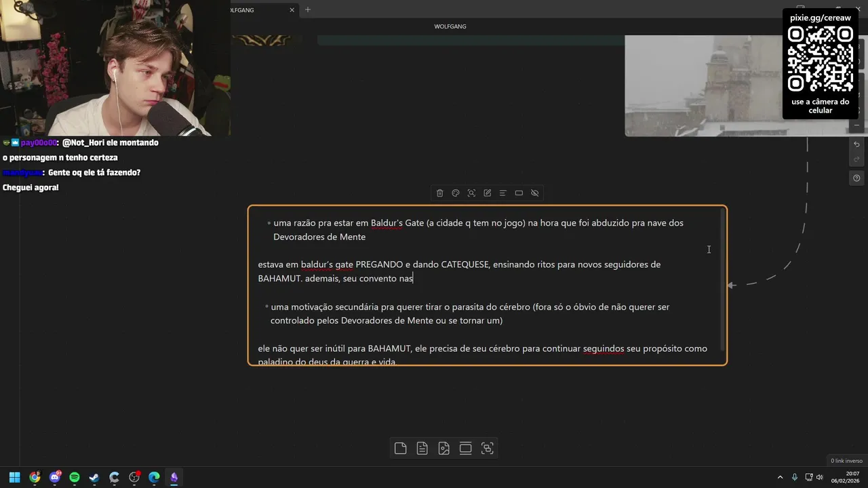Place the text cursor after 'seu convento nas'

click(414, 279)
